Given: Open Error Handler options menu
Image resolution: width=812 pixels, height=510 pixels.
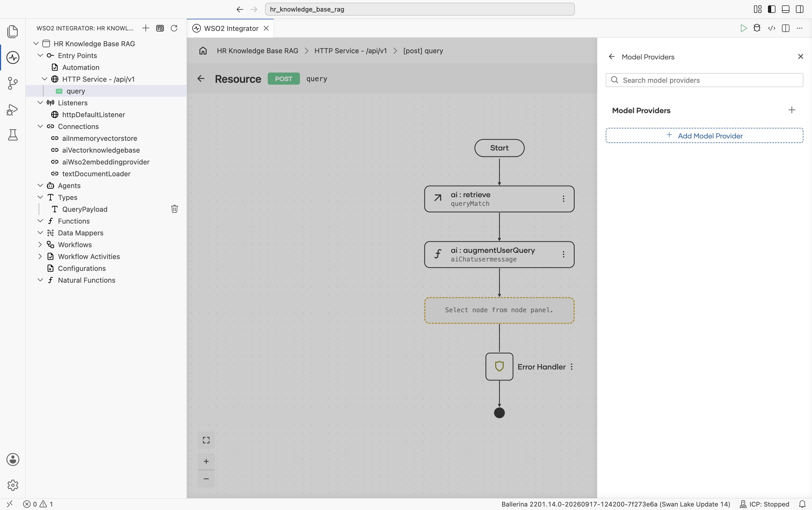Looking at the screenshot, I should point(572,367).
